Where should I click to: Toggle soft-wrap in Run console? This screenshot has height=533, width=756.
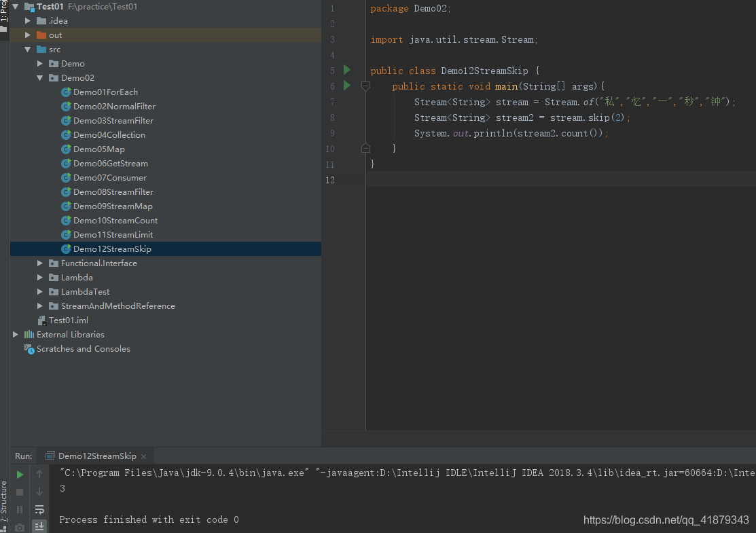click(39, 509)
